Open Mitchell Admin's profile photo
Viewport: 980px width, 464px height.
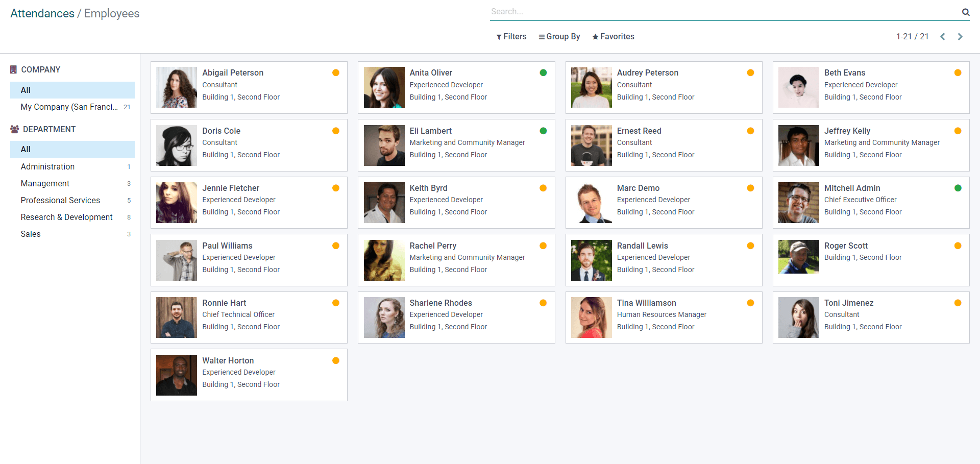pyautogui.click(x=799, y=203)
